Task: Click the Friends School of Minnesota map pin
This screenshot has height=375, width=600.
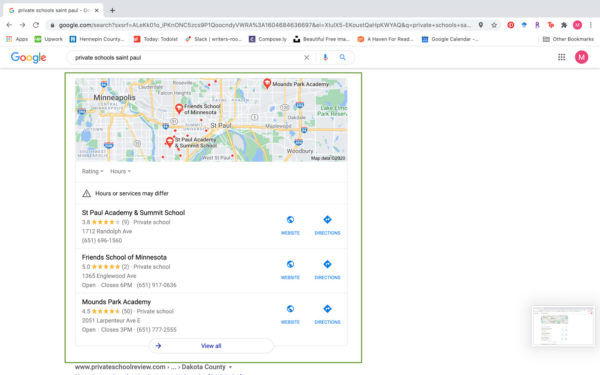Action: coord(179,108)
